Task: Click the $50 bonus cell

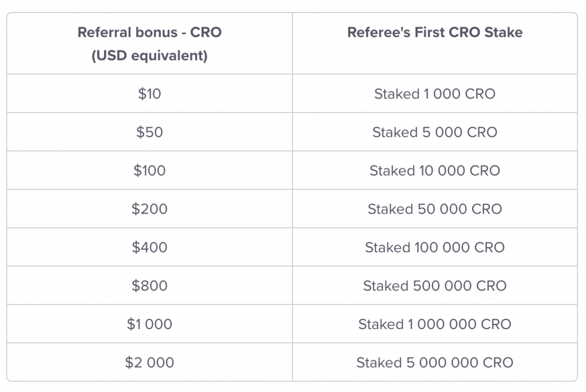Action: point(149,132)
